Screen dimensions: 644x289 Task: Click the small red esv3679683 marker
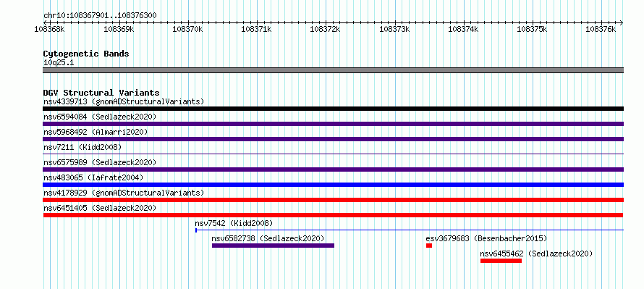(x=429, y=246)
